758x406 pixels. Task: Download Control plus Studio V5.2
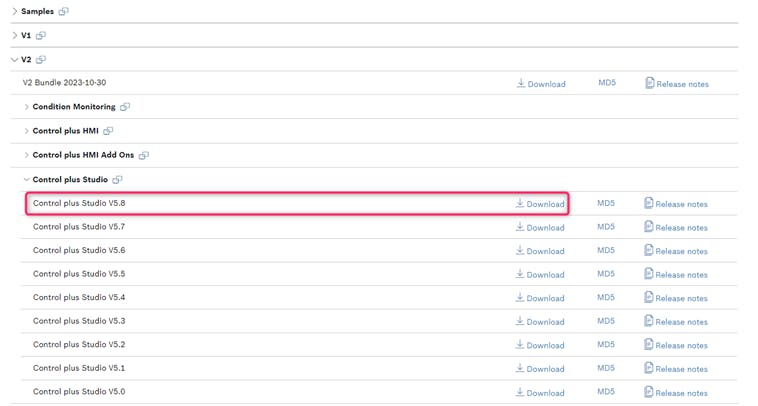point(540,345)
